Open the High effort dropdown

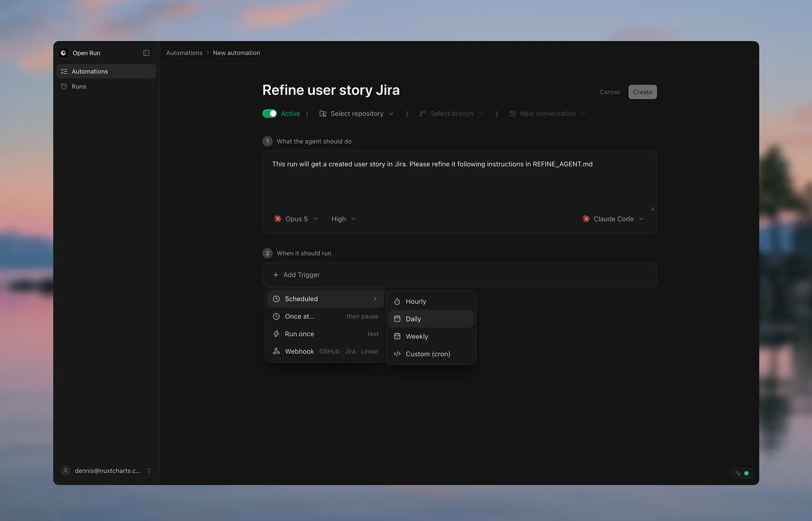pos(344,219)
